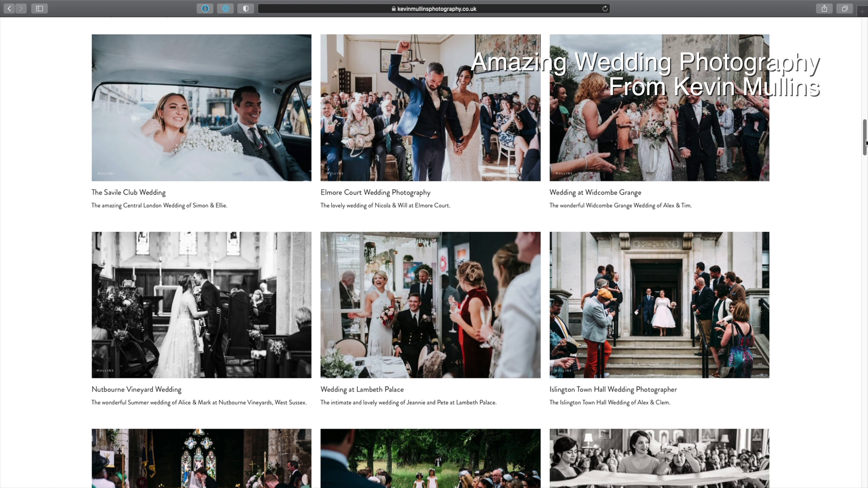This screenshot has width=868, height=488.
Task: Click the browser forward arrow
Action: 21,8
